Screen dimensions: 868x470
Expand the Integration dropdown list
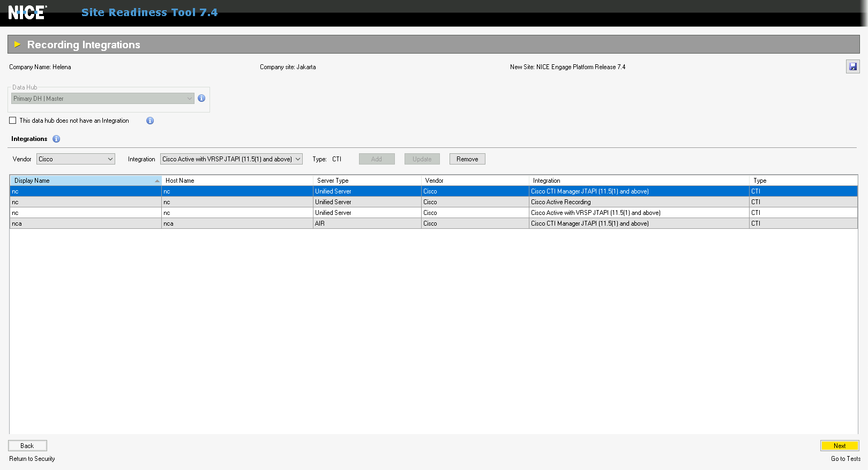pos(231,159)
